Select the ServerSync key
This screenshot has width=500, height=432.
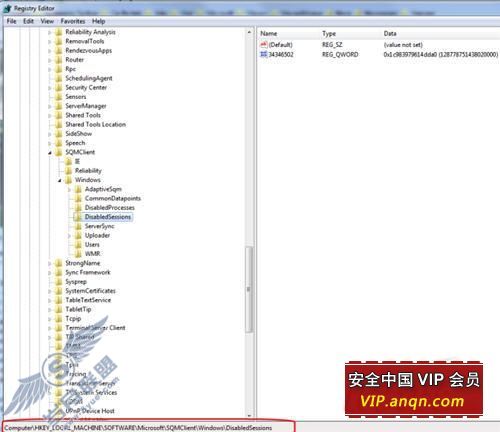99,226
